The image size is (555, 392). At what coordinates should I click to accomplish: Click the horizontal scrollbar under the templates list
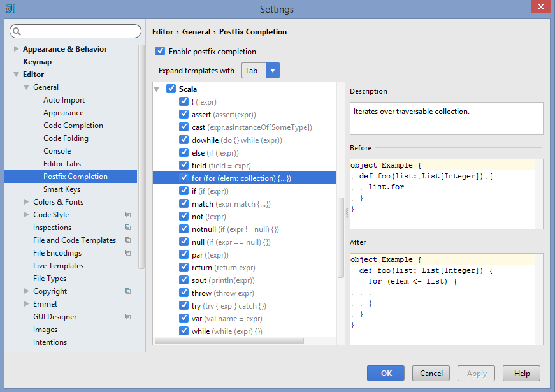pos(229,341)
